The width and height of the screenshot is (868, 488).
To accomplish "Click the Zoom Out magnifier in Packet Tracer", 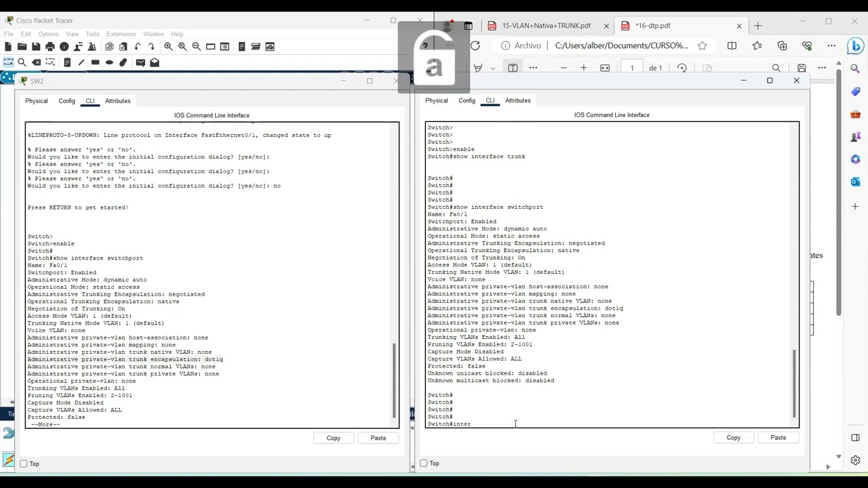I will click(x=196, y=47).
